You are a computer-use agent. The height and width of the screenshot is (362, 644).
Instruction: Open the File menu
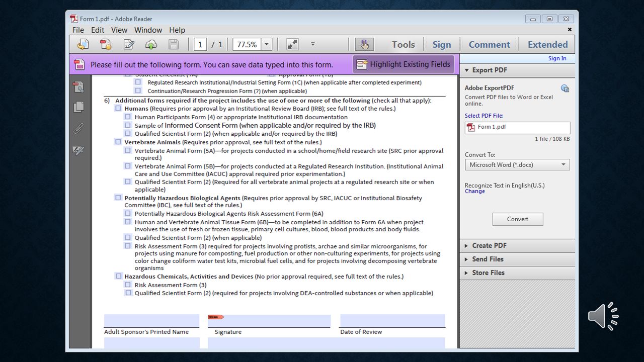pos(78,30)
